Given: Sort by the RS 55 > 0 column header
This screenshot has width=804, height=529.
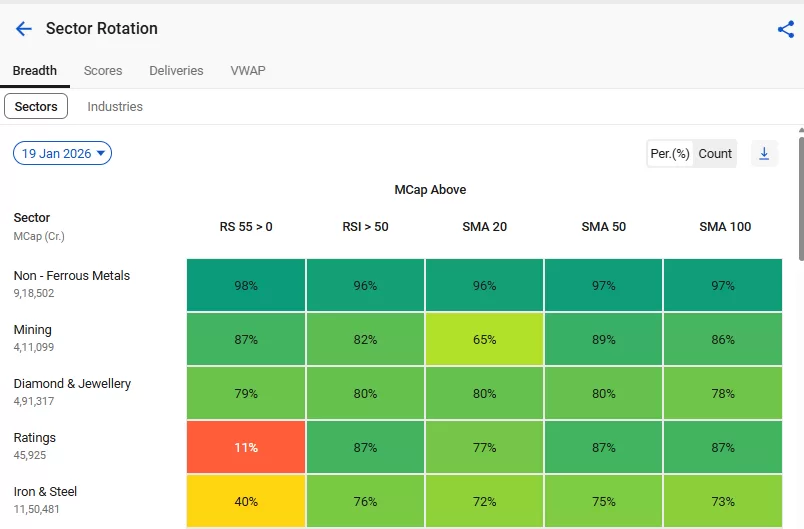Looking at the screenshot, I should (246, 227).
